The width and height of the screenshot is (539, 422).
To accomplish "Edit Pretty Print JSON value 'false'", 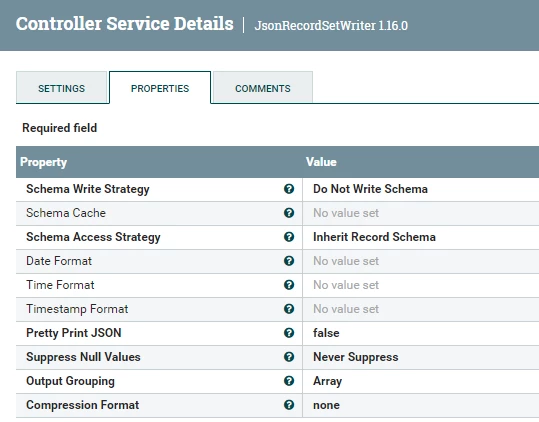I will coord(326,333).
